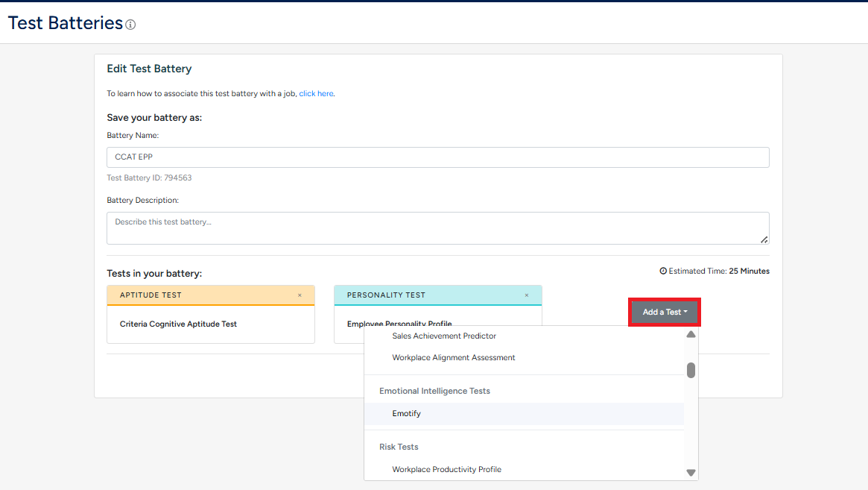Viewport: 868px width, 490px height.
Task: Click the clock icon next to Estimated Time
Action: (x=663, y=271)
